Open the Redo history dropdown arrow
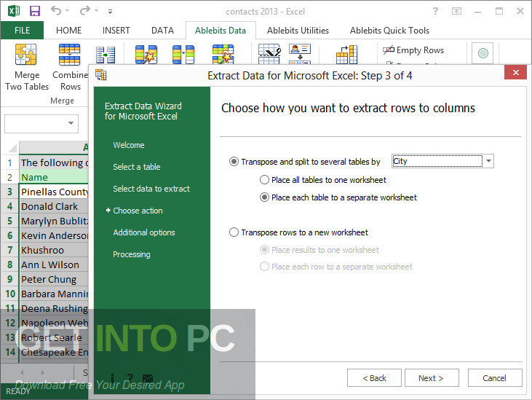This screenshot has height=400, width=532. (96, 11)
